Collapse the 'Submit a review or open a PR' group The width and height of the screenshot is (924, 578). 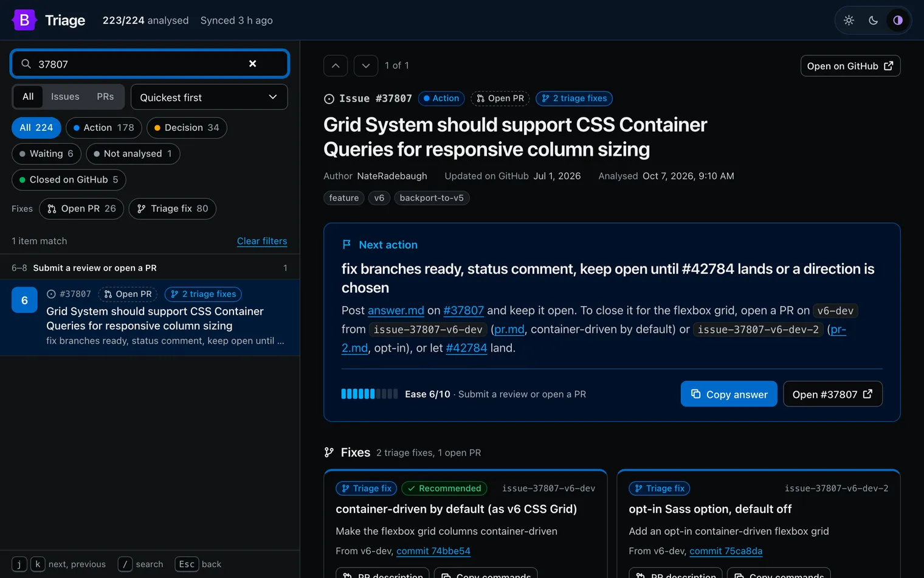[150, 268]
